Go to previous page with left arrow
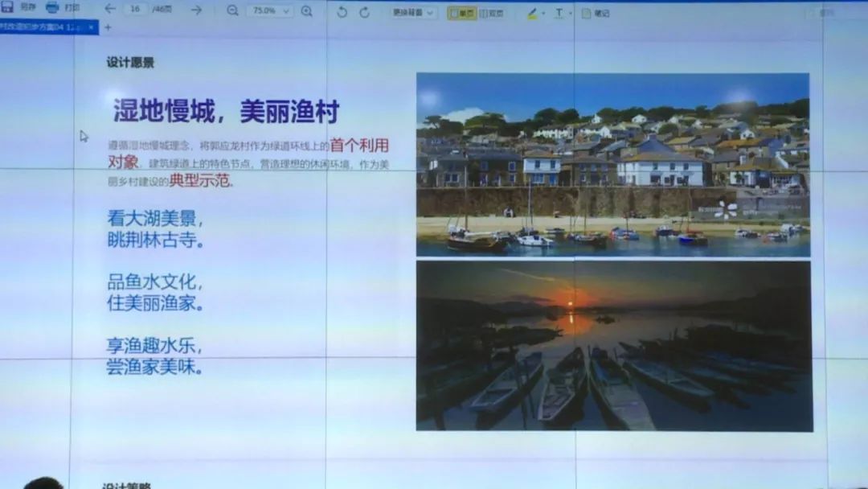The height and width of the screenshot is (489, 868). tap(110, 9)
